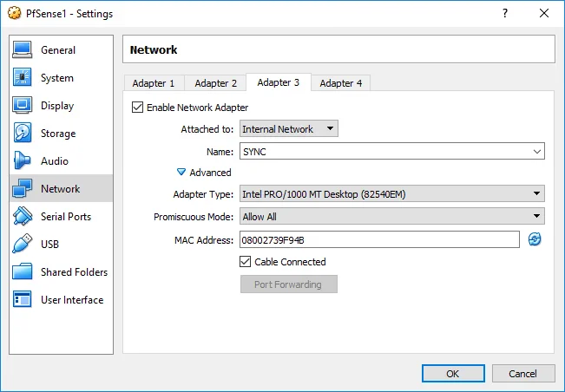Collapse the Advanced section
The width and height of the screenshot is (565, 392).
tap(181, 173)
